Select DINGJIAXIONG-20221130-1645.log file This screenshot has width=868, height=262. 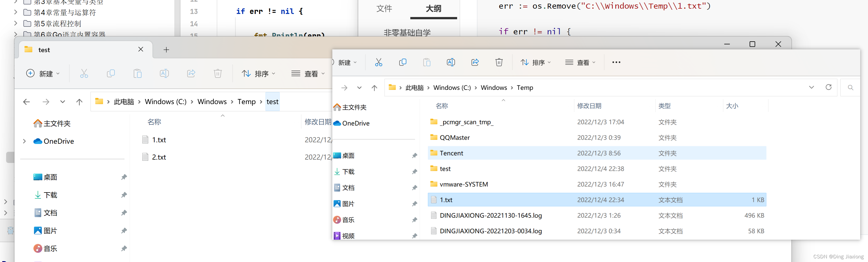[x=597, y=215]
